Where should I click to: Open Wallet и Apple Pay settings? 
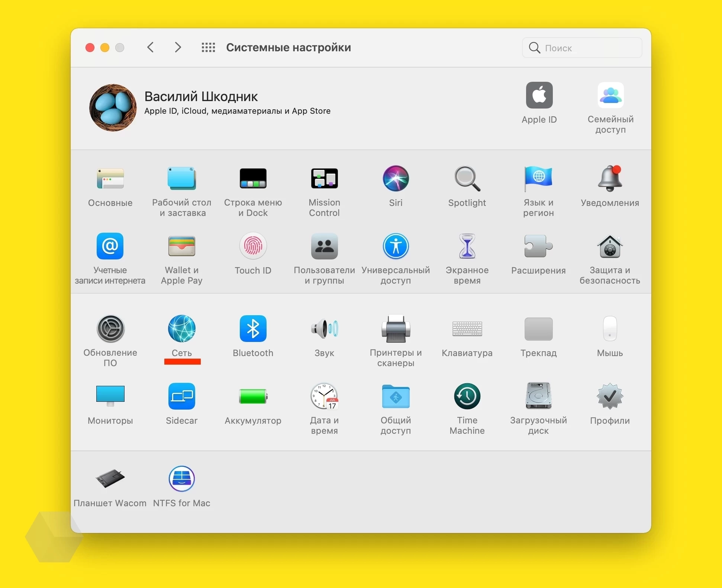tap(181, 246)
